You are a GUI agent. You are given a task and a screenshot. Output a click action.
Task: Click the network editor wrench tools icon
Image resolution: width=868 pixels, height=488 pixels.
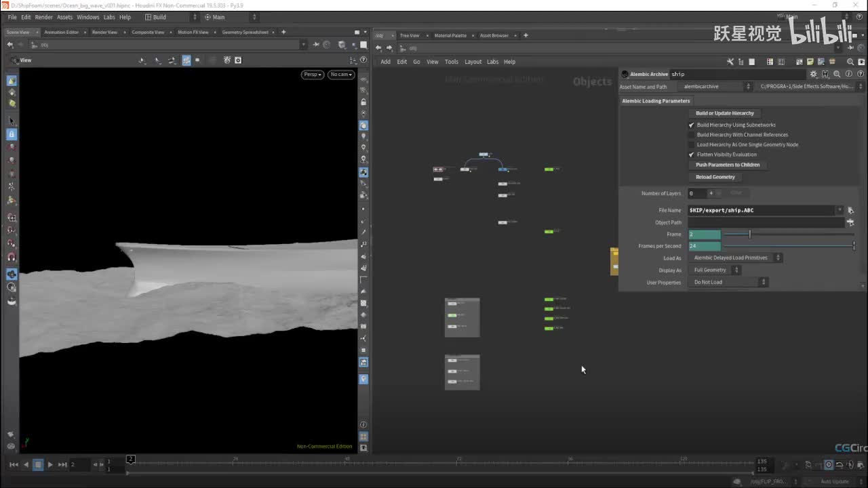730,62
